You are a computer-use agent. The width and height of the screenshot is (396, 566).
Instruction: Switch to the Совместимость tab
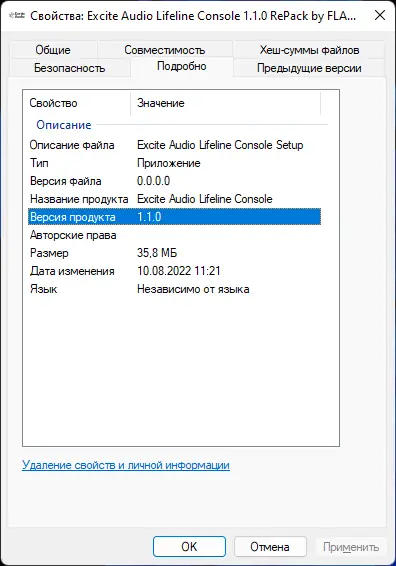tap(165, 50)
